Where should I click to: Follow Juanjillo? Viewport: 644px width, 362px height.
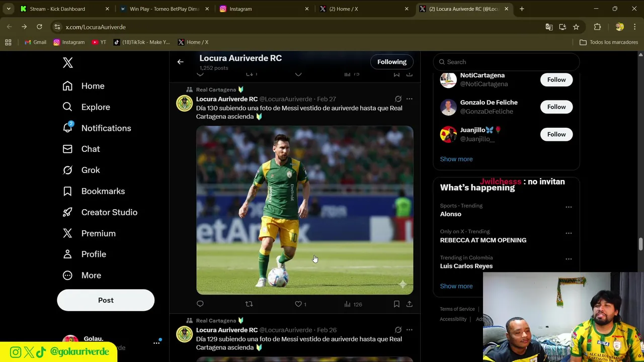pyautogui.click(x=556, y=134)
